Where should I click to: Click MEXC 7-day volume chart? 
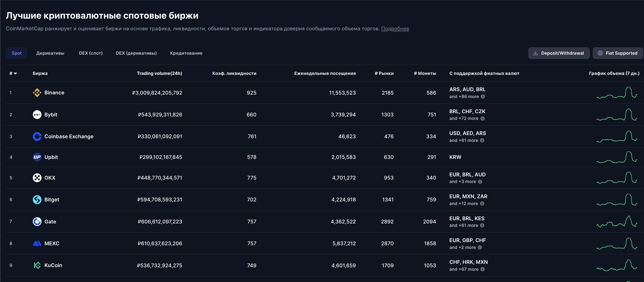coord(616,243)
